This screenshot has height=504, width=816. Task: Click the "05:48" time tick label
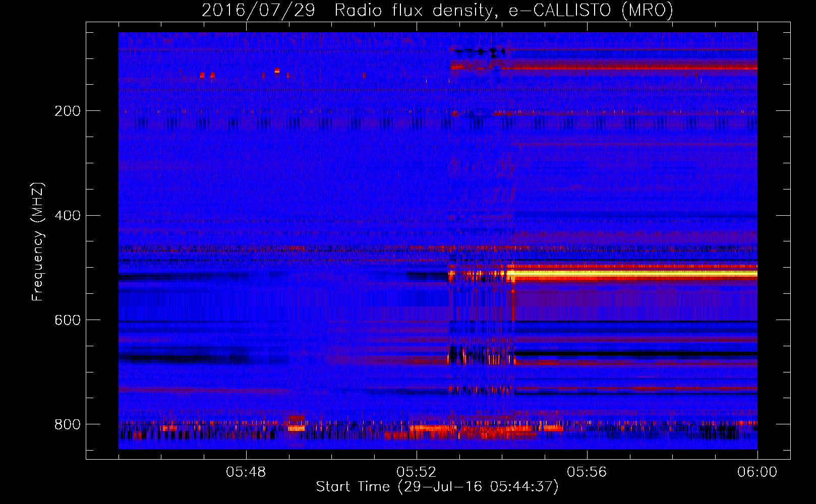point(246,472)
